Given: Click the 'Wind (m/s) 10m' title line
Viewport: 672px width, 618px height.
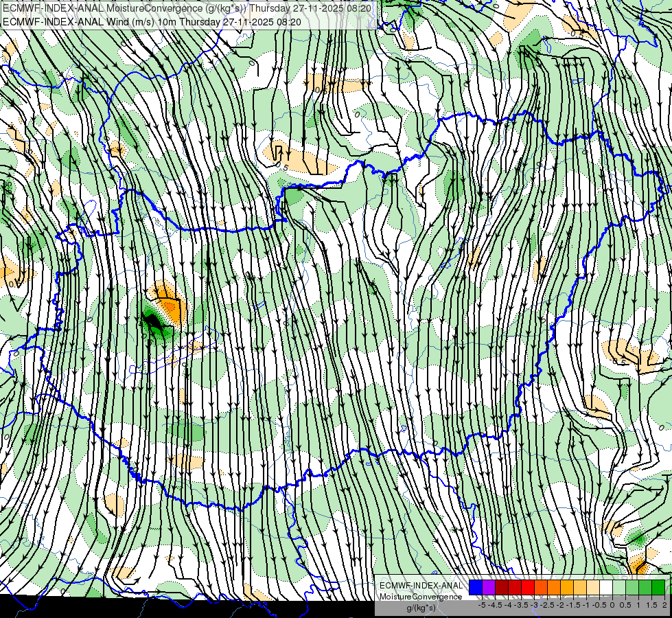Looking at the screenshot, I should (152, 22).
